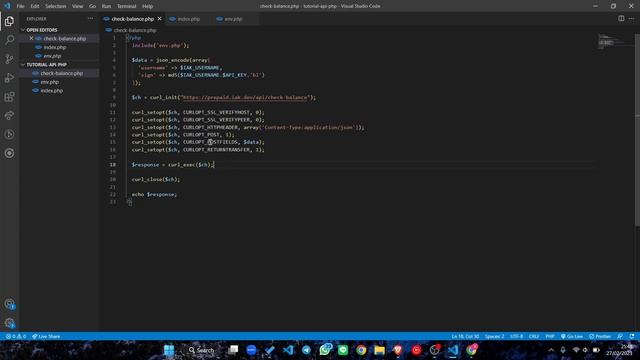Open the Edit menu
This screenshot has height=360, width=640.
point(35,6)
